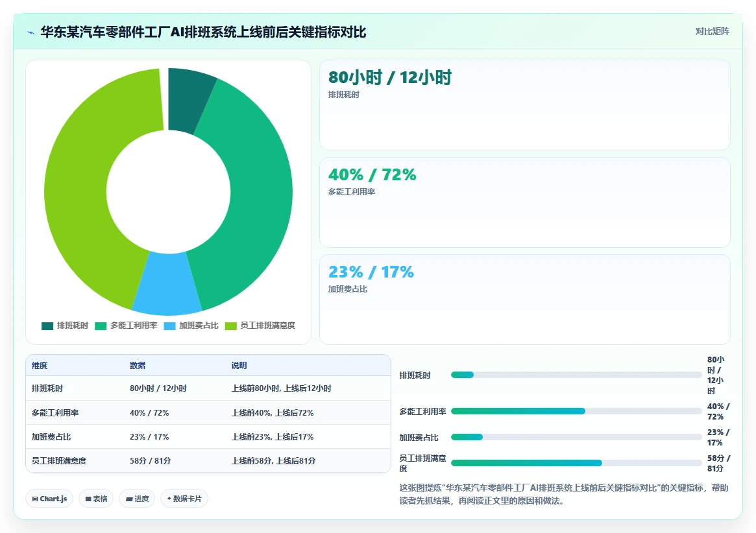
Task: Click the lightning icon beside the title
Action: point(31,33)
